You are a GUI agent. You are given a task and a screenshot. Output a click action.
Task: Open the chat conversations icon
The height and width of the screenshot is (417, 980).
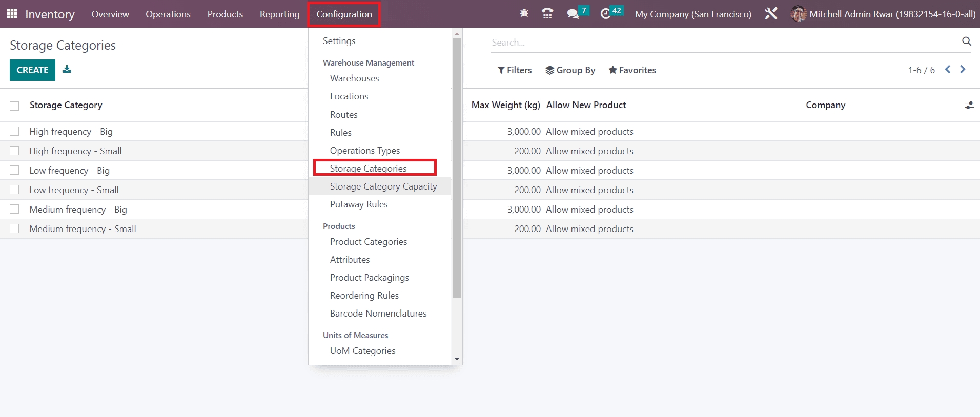coord(573,14)
